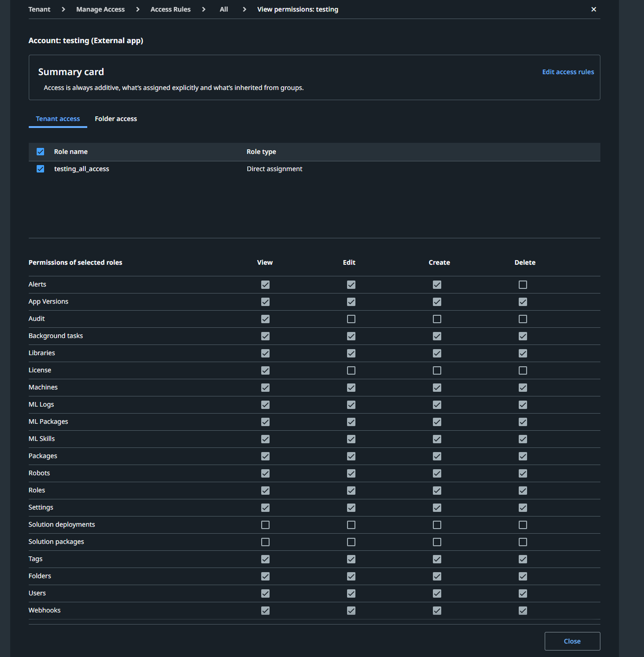Click the Edit access rules link
Screen dimensions: 644x657
click(568, 72)
